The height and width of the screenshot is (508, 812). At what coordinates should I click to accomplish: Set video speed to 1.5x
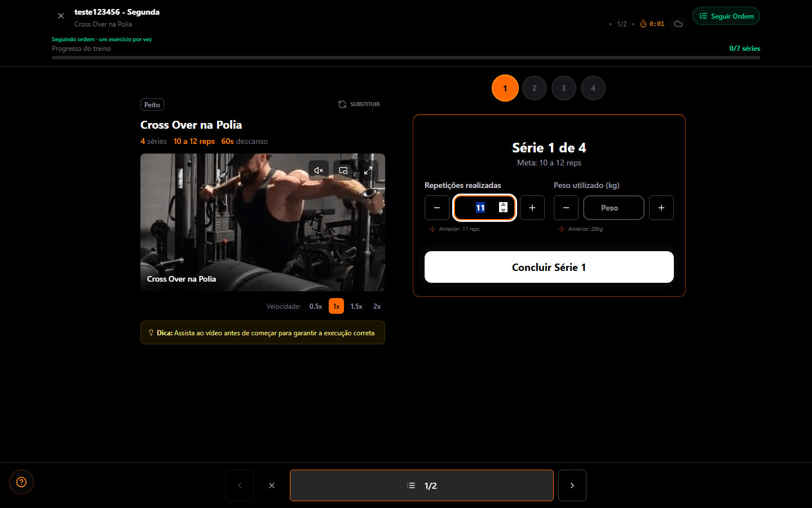(x=356, y=306)
